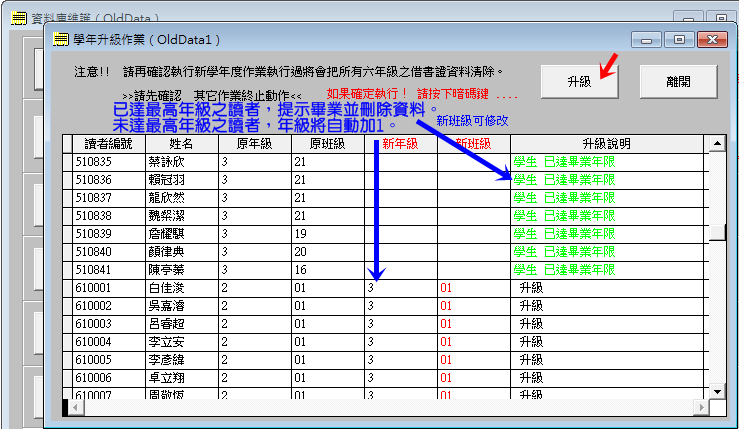Click 新班級 cell 01 in row 610002
The width and height of the screenshot is (739, 429).
click(474, 306)
